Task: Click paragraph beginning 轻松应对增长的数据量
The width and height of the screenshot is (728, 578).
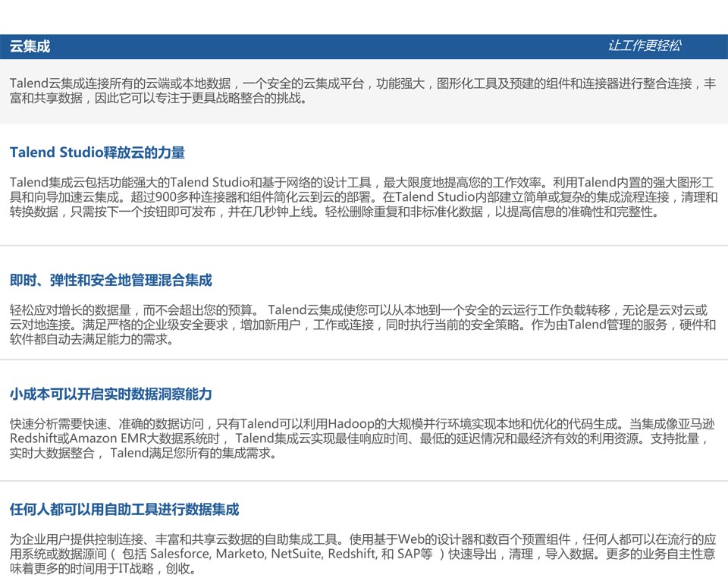Action: click(362, 325)
